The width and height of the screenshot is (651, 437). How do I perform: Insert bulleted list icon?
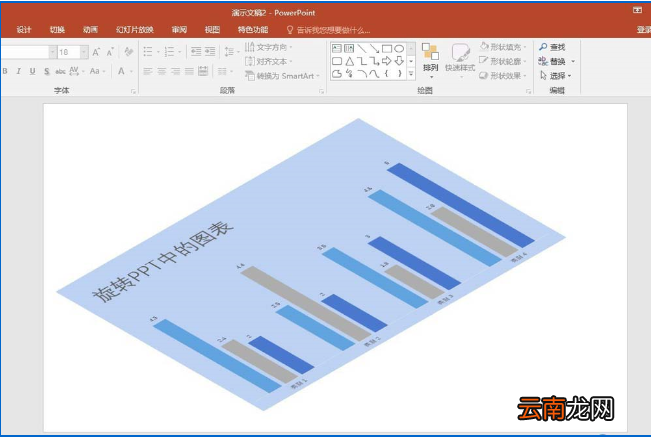[x=148, y=51]
